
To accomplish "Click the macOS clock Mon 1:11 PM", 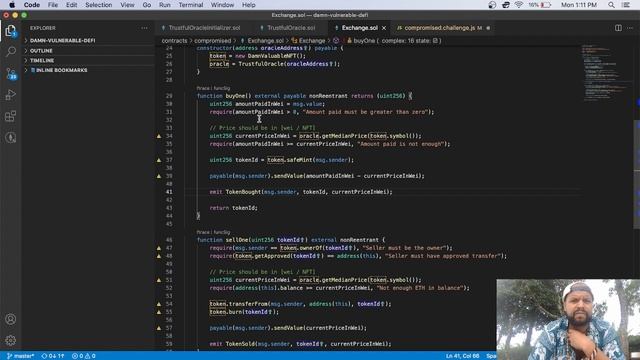I will click(578, 5).
